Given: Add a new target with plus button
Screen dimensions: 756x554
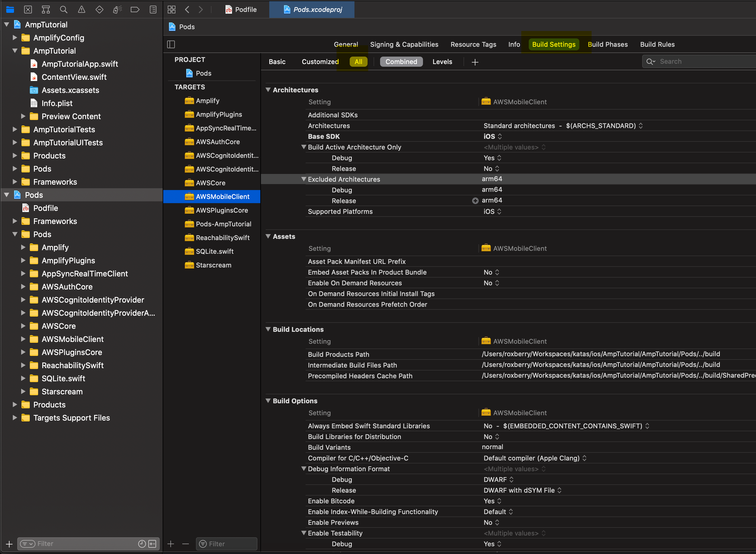Looking at the screenshot, I should click(x=171, y=544).
